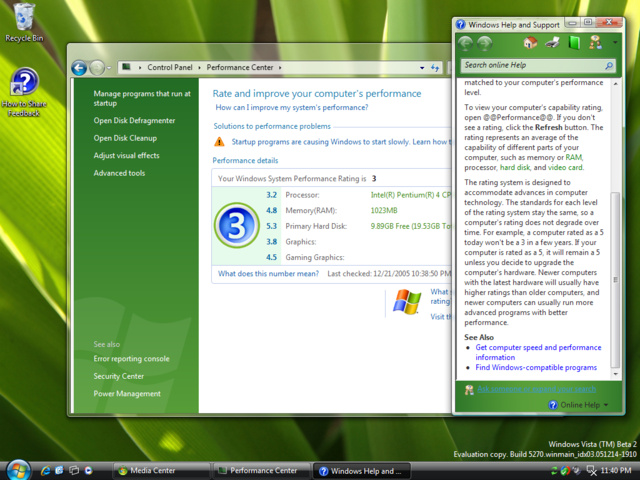640x480 pixels.
Task: Open recent pages dropdown beside forward button
Action: point(109,68)
